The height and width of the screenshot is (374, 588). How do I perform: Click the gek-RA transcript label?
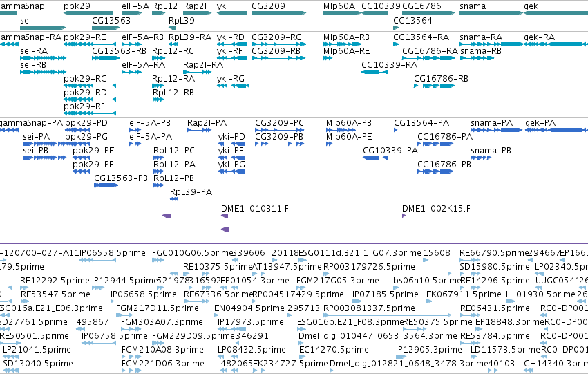tap(539, 37)
